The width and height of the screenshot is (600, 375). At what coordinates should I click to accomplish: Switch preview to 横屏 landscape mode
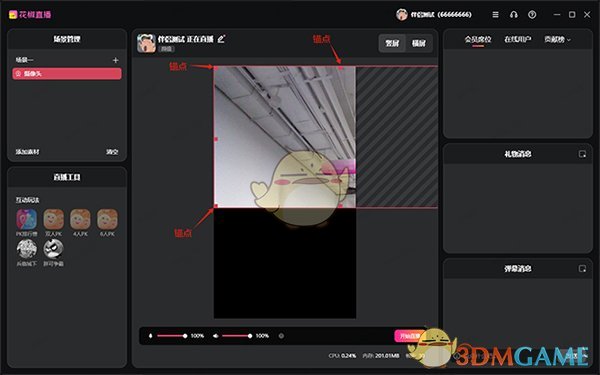coord(419,43)
